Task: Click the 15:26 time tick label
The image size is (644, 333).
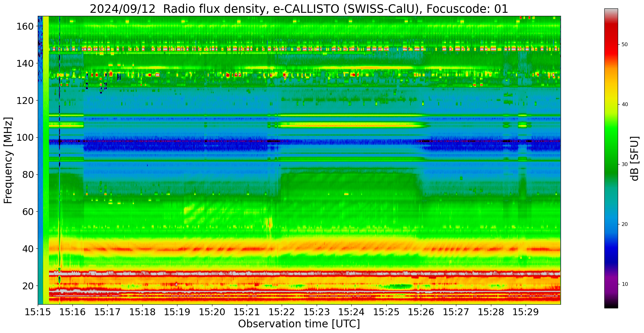Action: pos(421,311)
